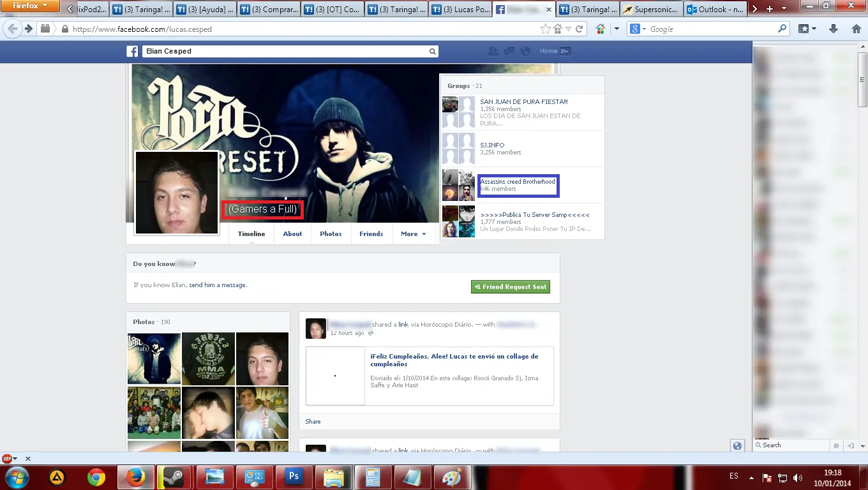Expand the More dropdown on the profile
Screen dimensions: 868x490
click(413, 234)
